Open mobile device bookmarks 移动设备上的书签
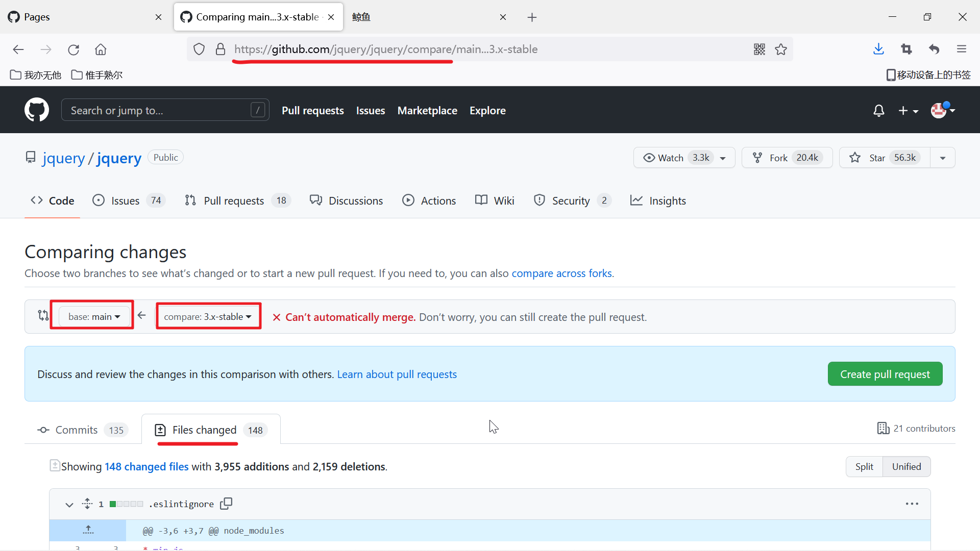The height and width of the screenshot is (551, 980). pos(928,75)
